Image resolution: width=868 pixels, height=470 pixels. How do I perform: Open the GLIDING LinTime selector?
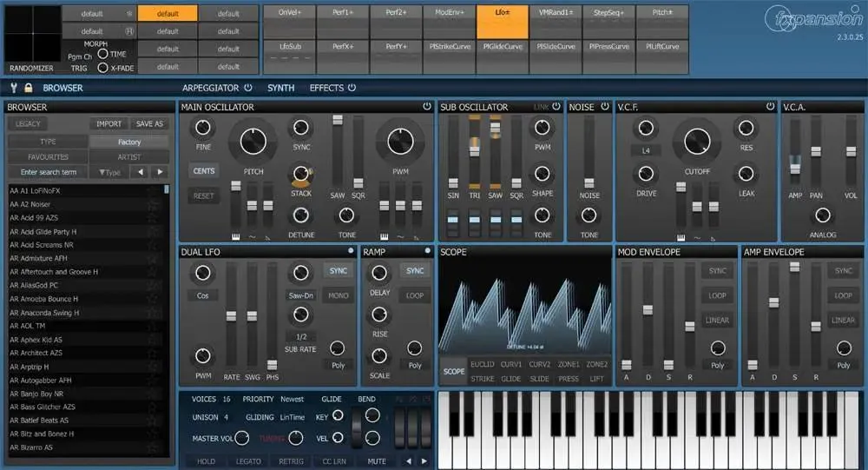coord(292,417)
